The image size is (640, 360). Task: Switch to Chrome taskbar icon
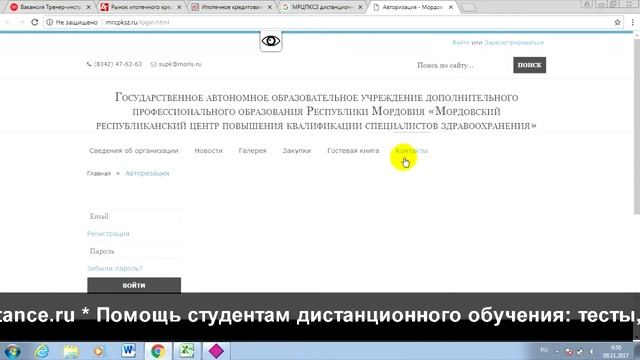click(x=158, y=351)
